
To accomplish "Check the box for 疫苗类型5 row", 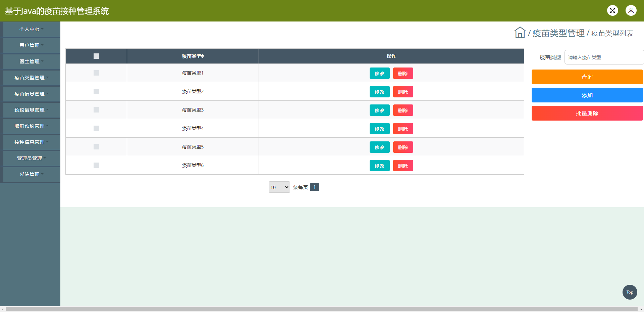I will point(96,147).
